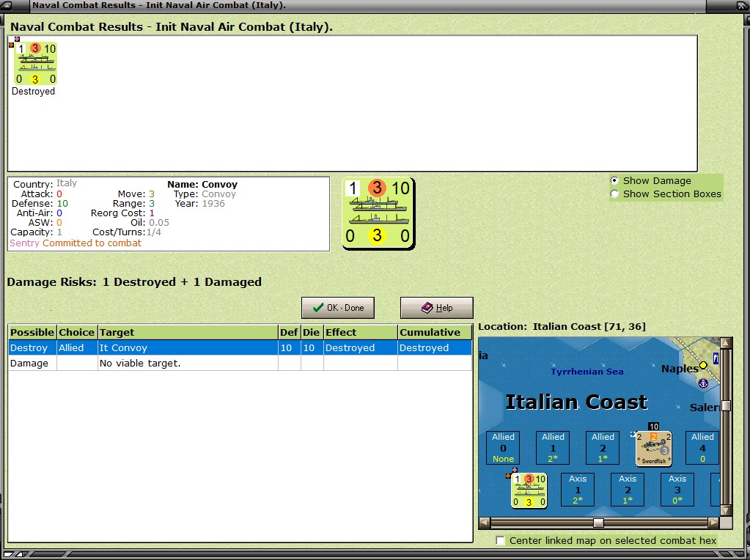Click the large Convoy unit counter preview
Viewport: 750px width, 560px height.
tap(378, 213)
